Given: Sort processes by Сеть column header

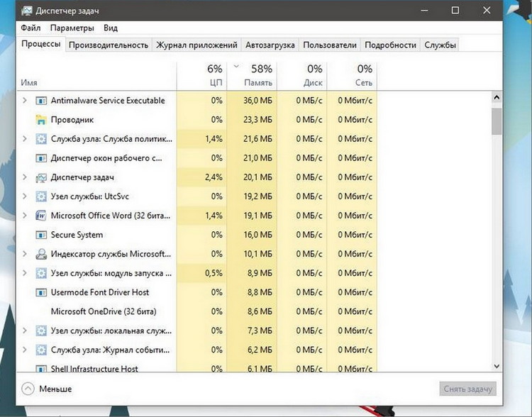Looking at the screenshot, I should tap(352, 76).
